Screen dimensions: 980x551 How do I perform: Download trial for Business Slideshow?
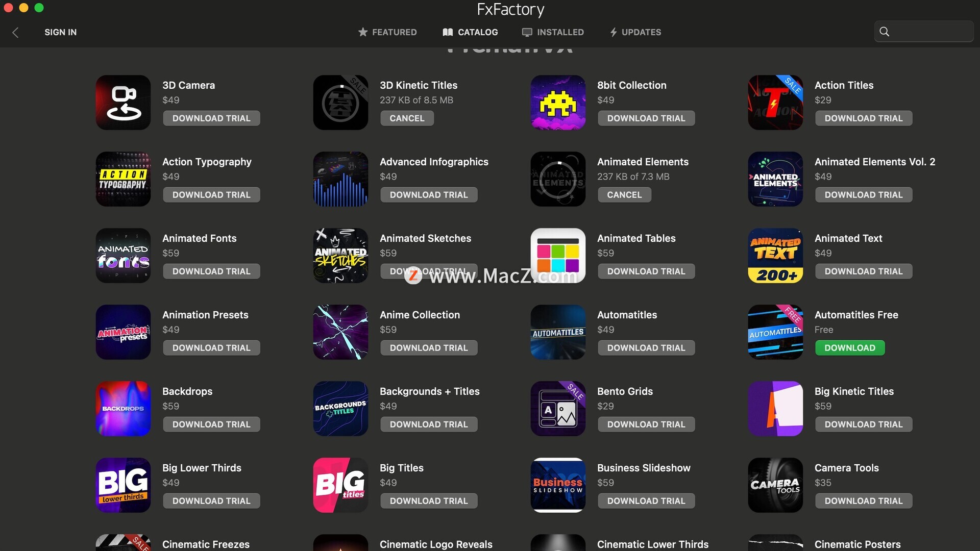coord(646,501)
